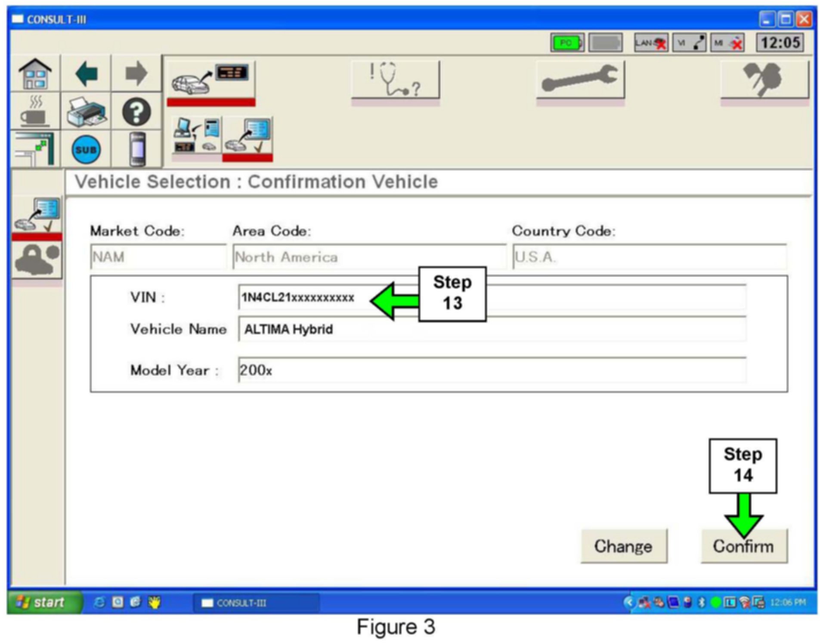Screen dimensions: 820x644
Task: Click the Model Year field
Action: (492, 370)
